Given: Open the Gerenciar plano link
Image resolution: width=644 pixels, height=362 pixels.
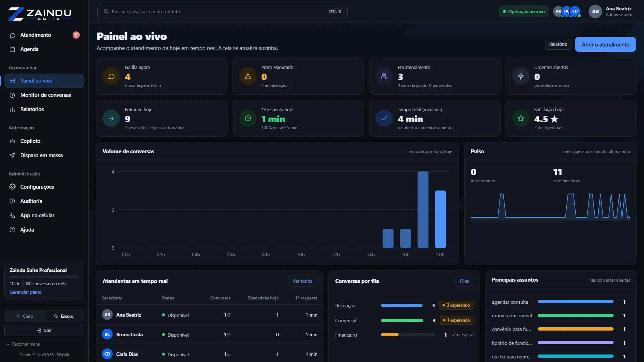Looking at the screenshot, I should [x=25, y=292].
